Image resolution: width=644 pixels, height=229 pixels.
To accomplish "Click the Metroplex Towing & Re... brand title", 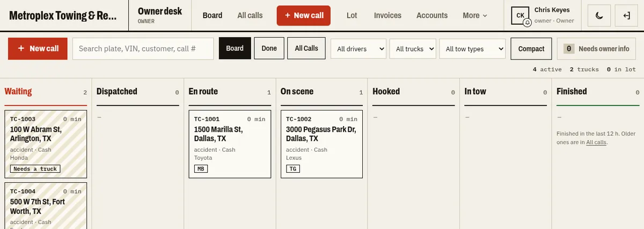I will click(63, 16).
